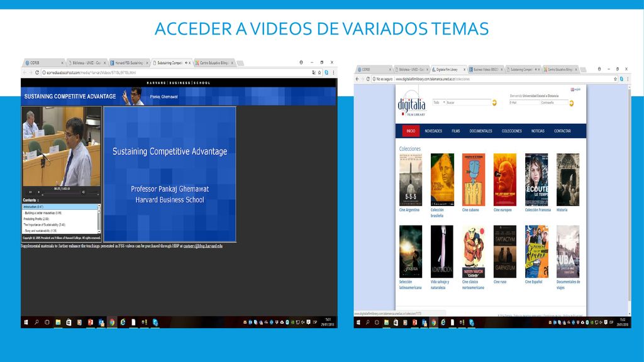Click Windows Start button on left screenshot taskbar
Image resolution: width=644 pixels, height=362 pixels.
coord(26,322)
